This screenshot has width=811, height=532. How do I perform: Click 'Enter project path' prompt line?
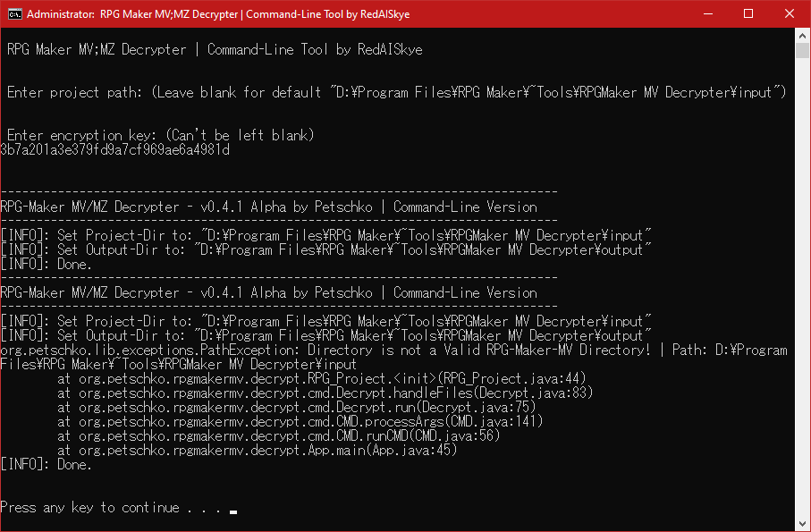click(396, 93)
